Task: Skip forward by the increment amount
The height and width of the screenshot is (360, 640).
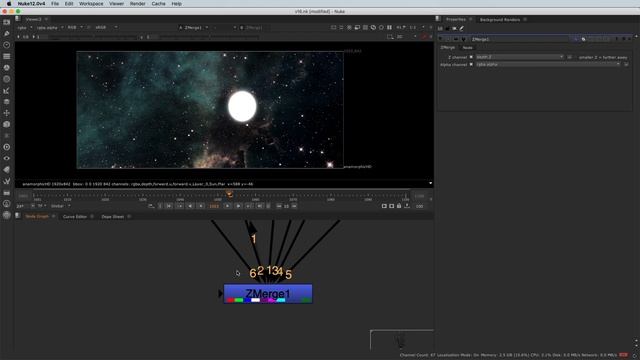Action: pyautogui.click(x=294, y=206)
